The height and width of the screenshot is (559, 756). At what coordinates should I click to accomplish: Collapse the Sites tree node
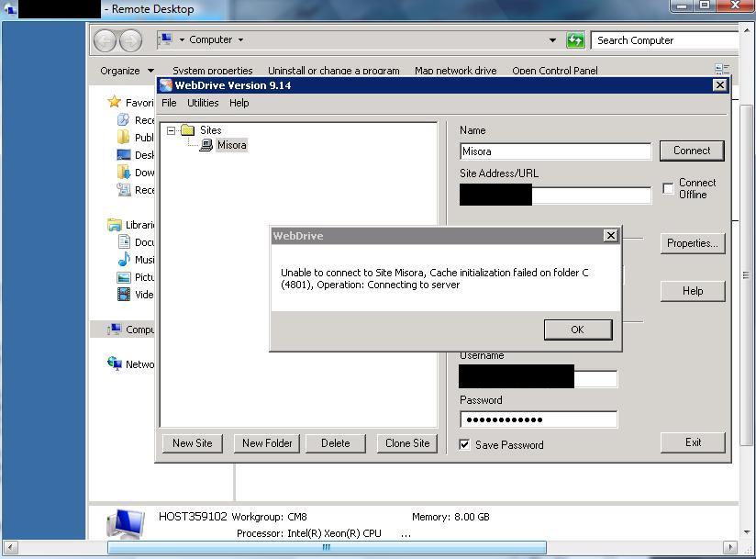pyautogui.click(x=171, y=130)
